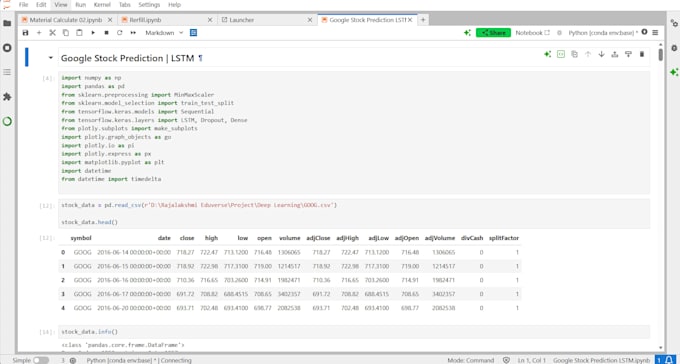Delete the heading cell with trash icon

642,54
